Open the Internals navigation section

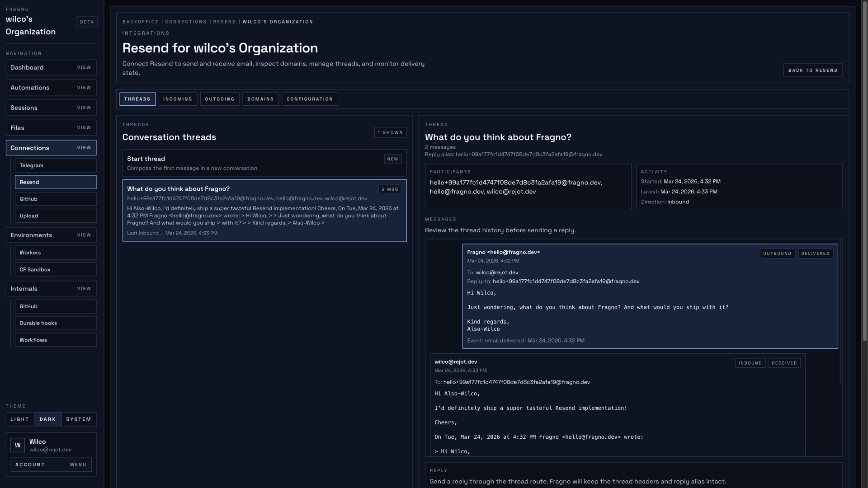[51, 289]
